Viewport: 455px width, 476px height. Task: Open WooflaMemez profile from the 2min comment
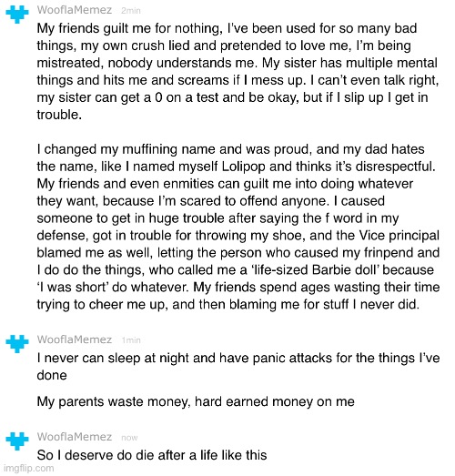click(x=75, y=10)
